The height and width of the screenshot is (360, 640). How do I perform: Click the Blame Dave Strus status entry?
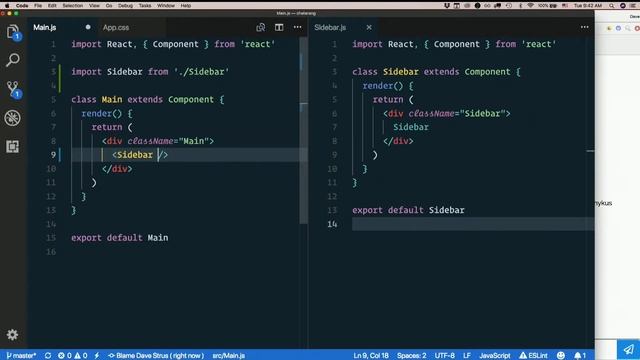pyautogui.click(x=156, y=356)
